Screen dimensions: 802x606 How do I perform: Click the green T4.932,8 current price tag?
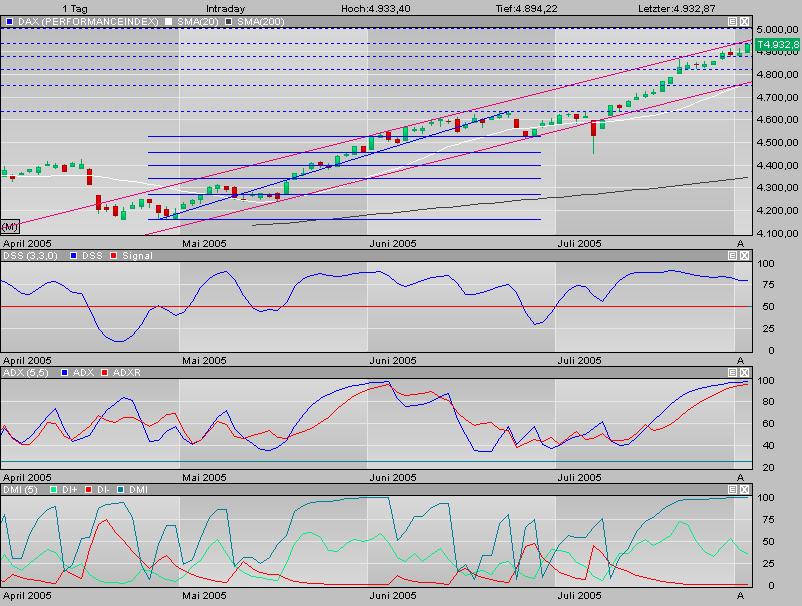click(777, 44)
